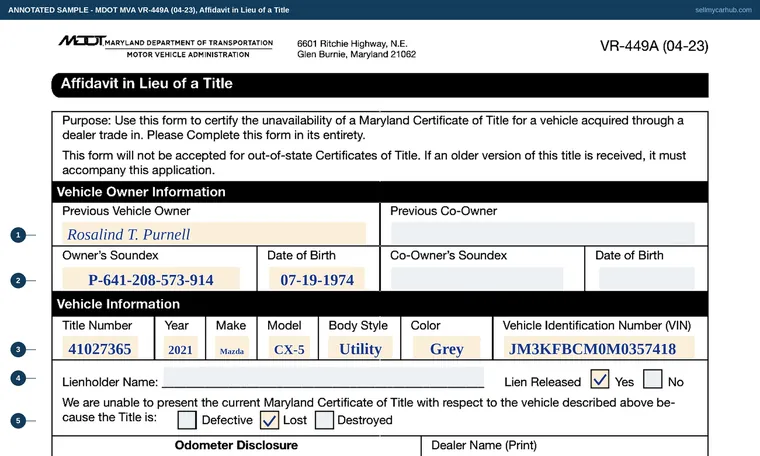Image resolution: width=760 pixels, height=456 pixels.
Task: Tick the Destroyed title checkbox
Action: (x=324, y=420)
